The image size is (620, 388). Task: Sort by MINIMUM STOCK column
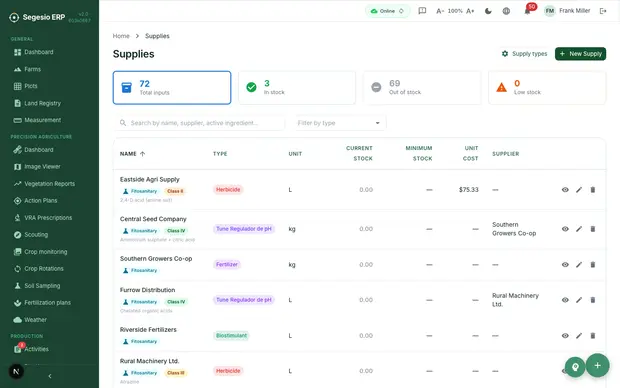419,153
